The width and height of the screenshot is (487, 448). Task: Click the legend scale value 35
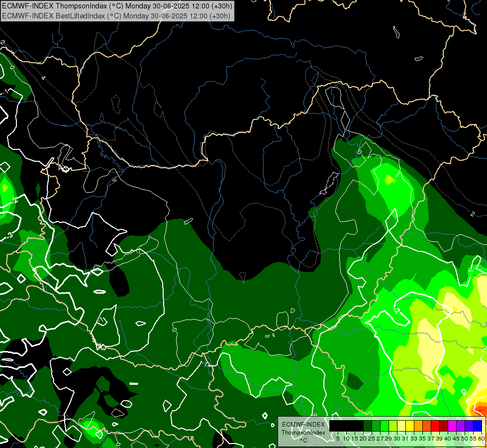point(422,439)
